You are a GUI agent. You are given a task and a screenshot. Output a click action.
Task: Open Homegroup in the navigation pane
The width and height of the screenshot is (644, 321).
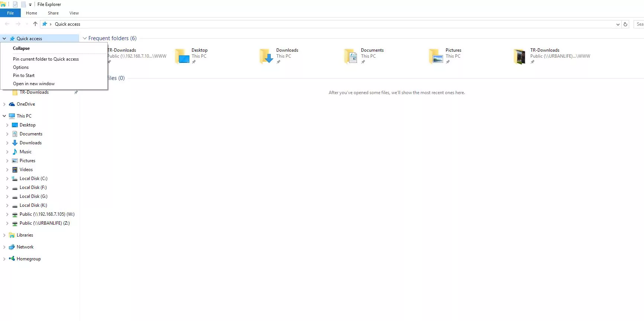[x=29, y=259]
